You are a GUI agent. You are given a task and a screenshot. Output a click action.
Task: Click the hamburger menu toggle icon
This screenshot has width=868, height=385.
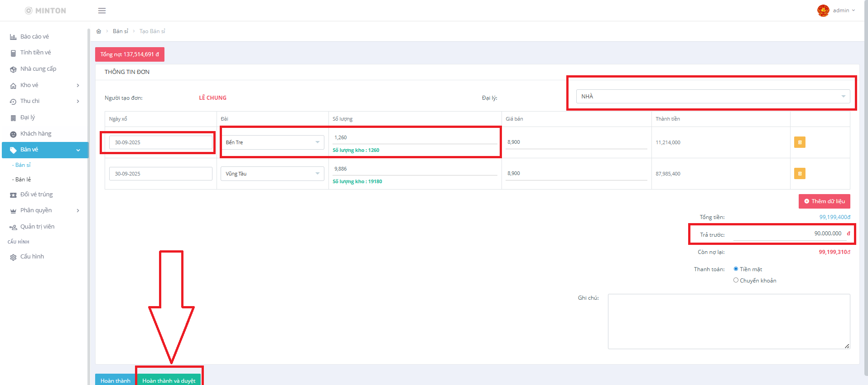click(102, 10)
